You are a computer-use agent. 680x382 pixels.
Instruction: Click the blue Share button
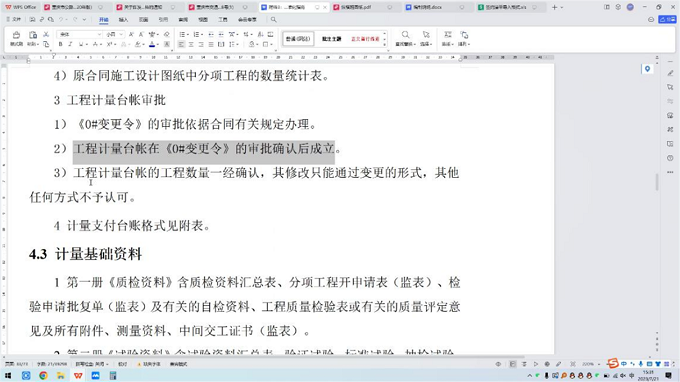(x=667, y=20)
